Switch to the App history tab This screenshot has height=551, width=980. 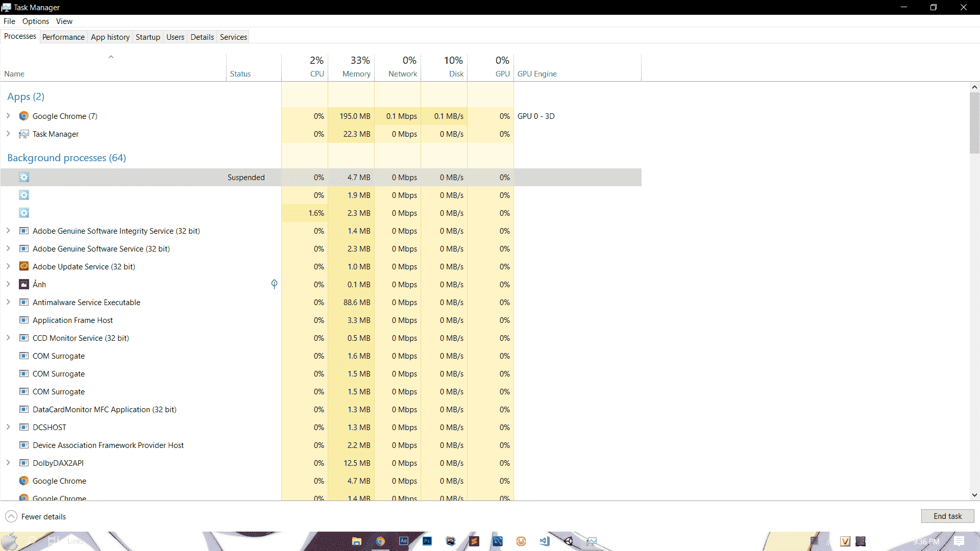click(x=110, y=37)
